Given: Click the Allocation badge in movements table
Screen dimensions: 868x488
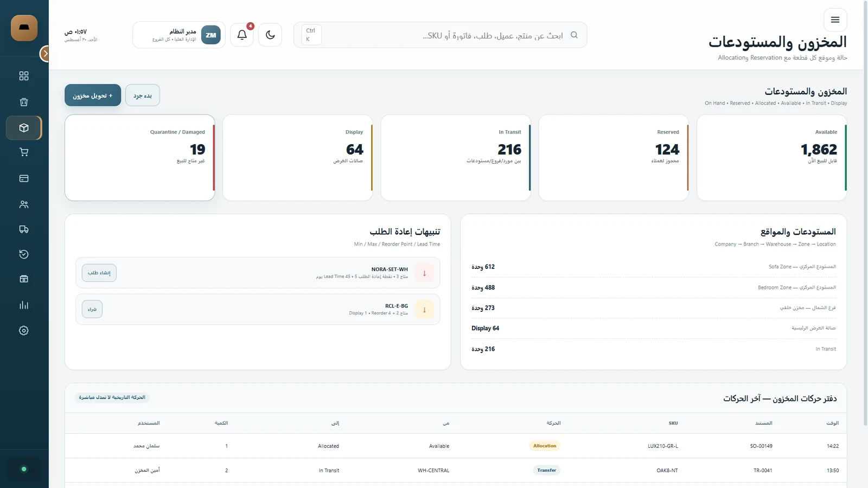Looking at the screenshot, I should click(x=545, y=446).
